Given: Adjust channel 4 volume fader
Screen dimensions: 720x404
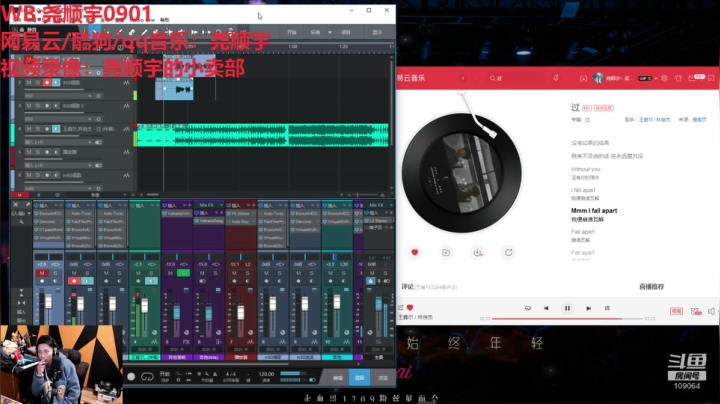Looking at the screenshot, I should [145, 305].
